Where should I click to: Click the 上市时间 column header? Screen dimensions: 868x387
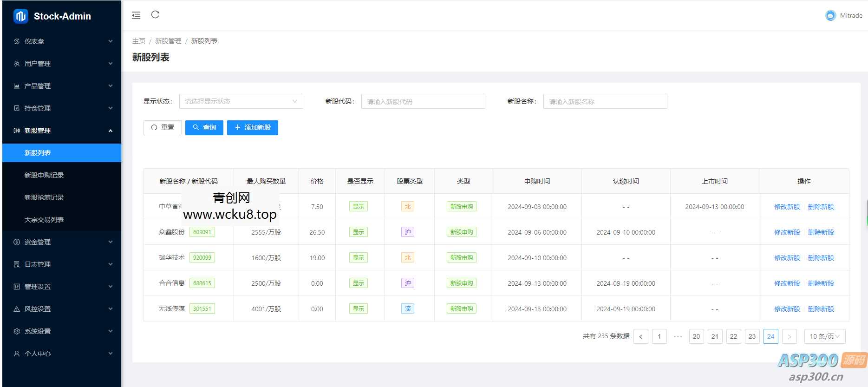715,181
